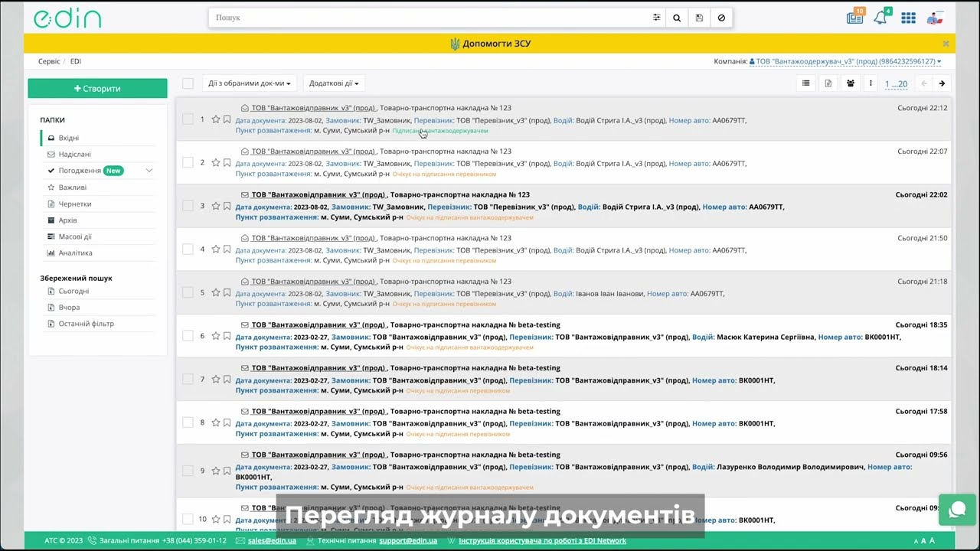Apply saved search Вчора
980x551 pixels.
tap(69, 307)
